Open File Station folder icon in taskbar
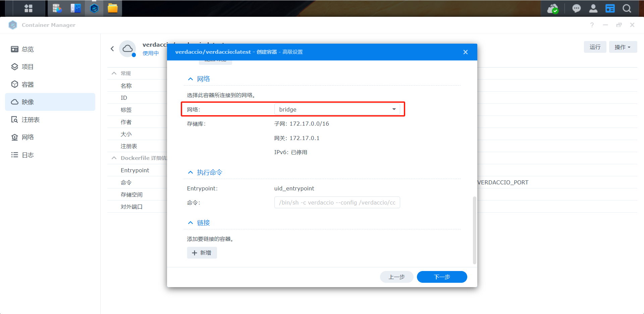644x314 pixels. coord(113,8)
